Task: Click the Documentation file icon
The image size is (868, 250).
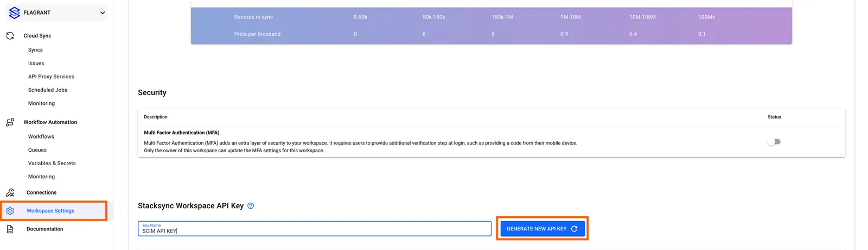Action: coord(10,229)
